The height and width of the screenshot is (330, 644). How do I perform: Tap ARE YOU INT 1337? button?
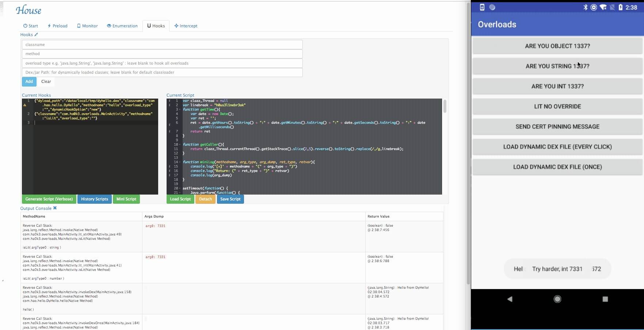(557, 86)
